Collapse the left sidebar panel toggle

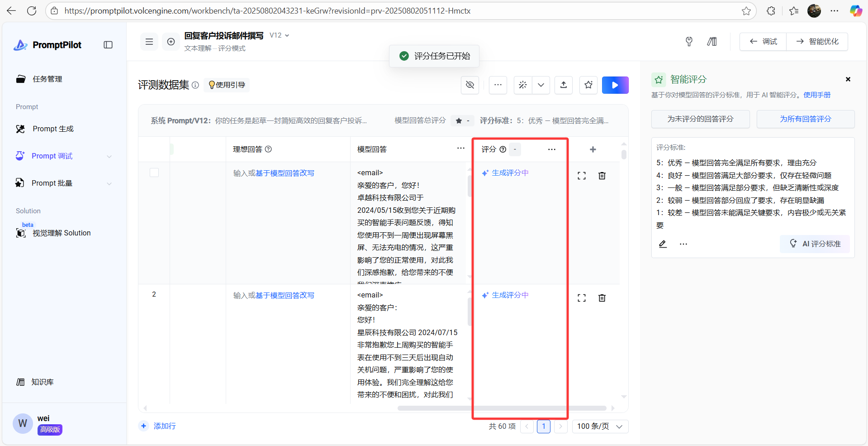click(x=108, y=45)
